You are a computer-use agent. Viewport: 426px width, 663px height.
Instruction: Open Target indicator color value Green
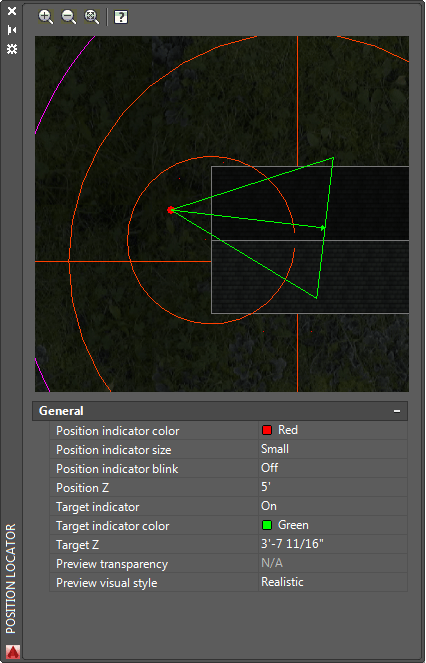click(333, 526)
